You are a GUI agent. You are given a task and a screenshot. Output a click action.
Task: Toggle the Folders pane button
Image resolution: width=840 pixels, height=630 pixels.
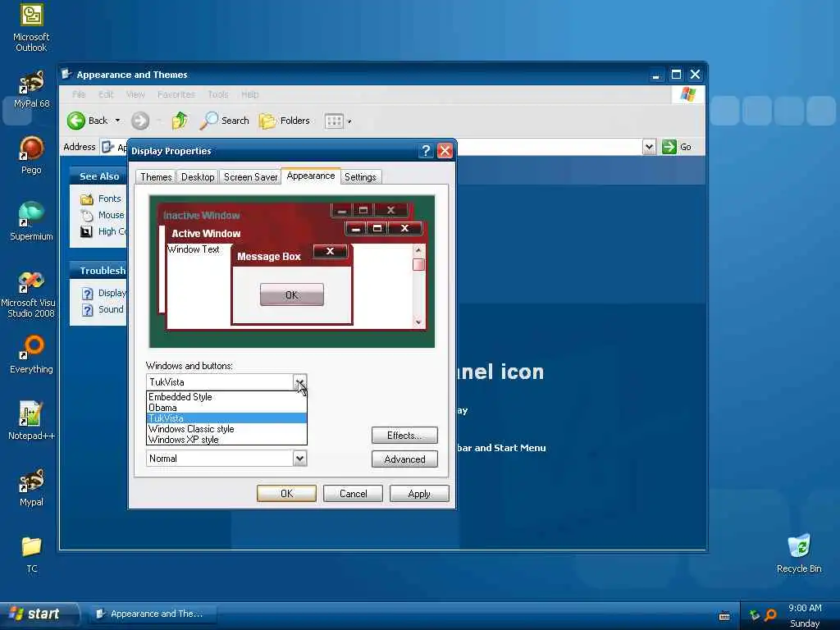pos(285,121)
